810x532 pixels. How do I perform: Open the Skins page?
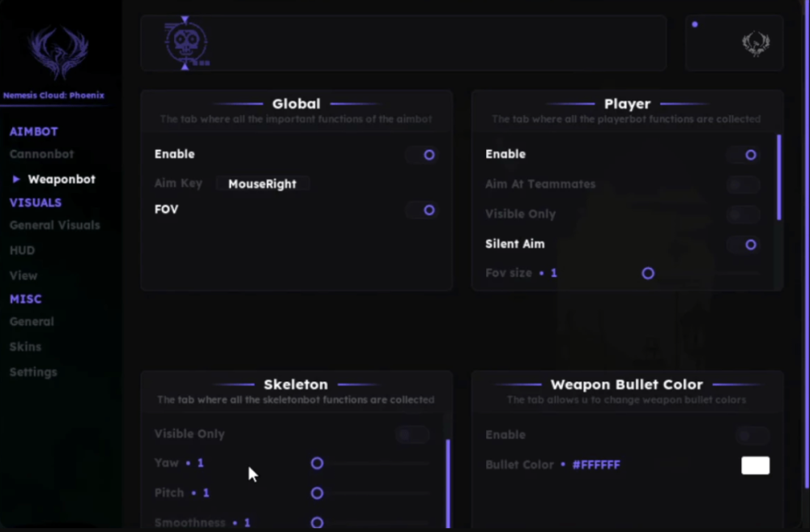(x=25, y=347)
